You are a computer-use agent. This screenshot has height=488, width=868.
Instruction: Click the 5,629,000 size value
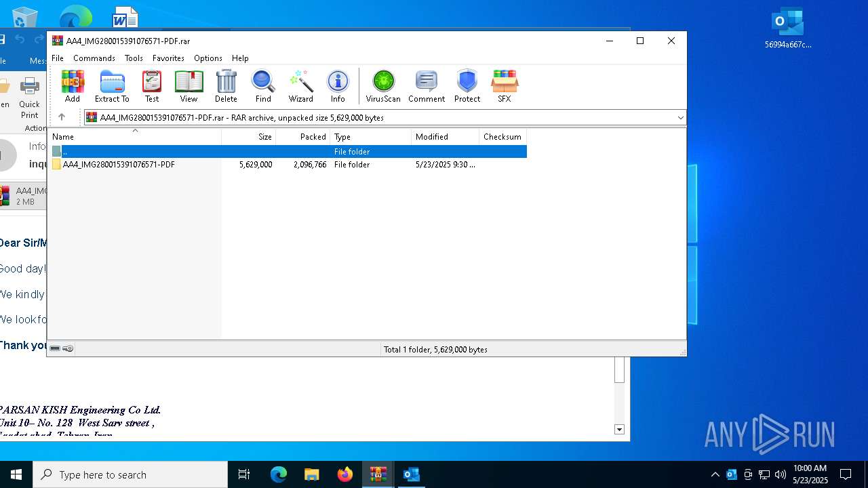(x=256, y=165)
